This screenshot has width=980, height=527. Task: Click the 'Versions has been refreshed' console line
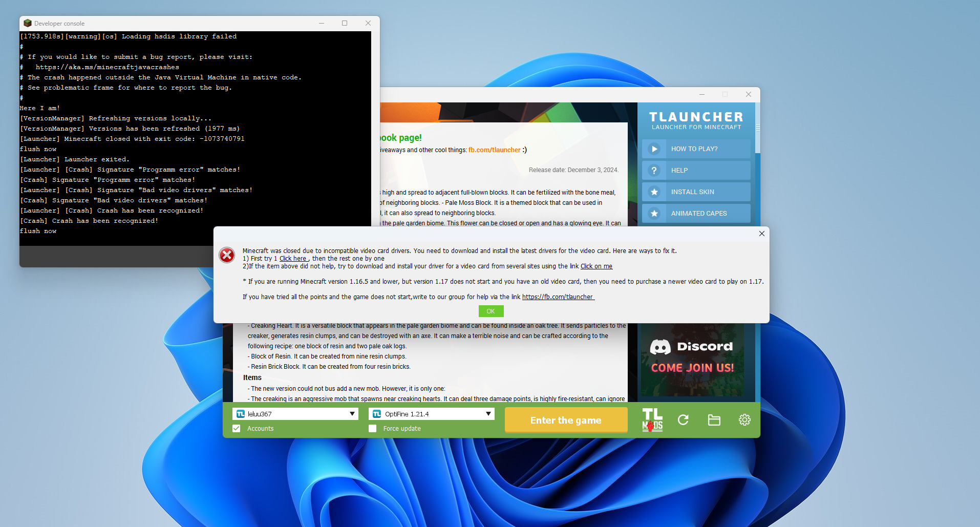pyautogui.click(x=130, y=129)
